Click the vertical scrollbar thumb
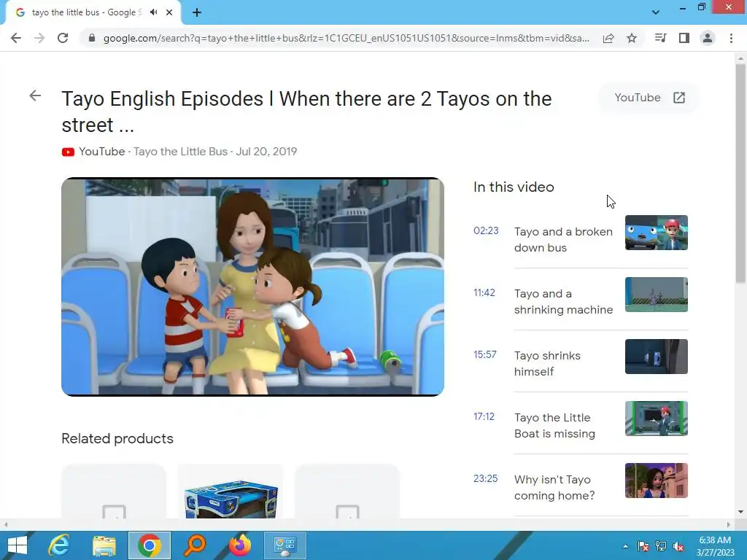Image resolution: width=747 pixels, height=560 pixels. tap(740, 174)
